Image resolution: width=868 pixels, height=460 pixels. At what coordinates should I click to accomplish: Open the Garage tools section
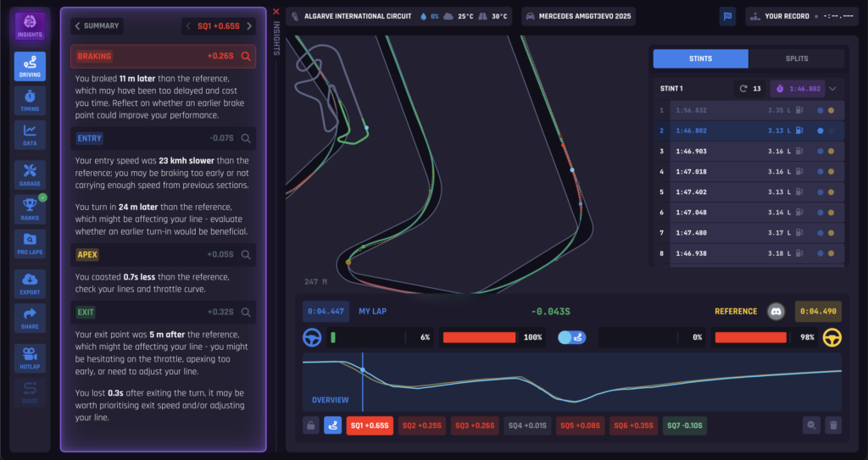pyautogui.click(x=30, y=174)
